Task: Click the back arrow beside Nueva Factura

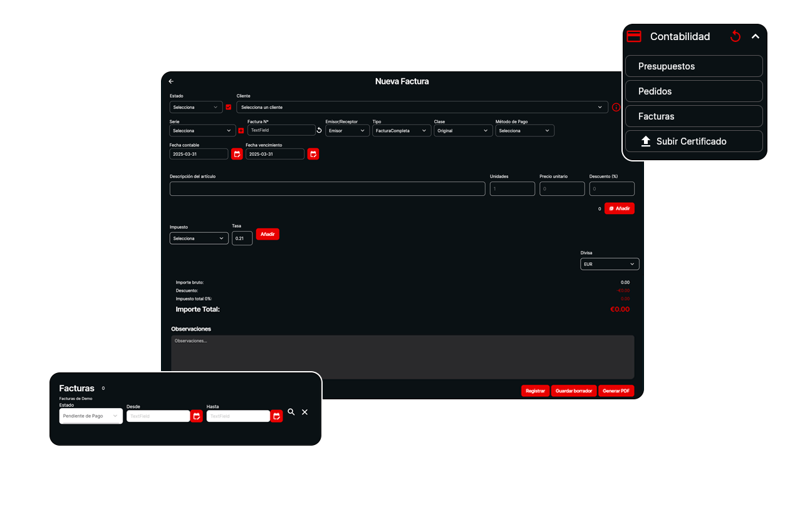Action: pyautogui.click(x=171, y=81)
